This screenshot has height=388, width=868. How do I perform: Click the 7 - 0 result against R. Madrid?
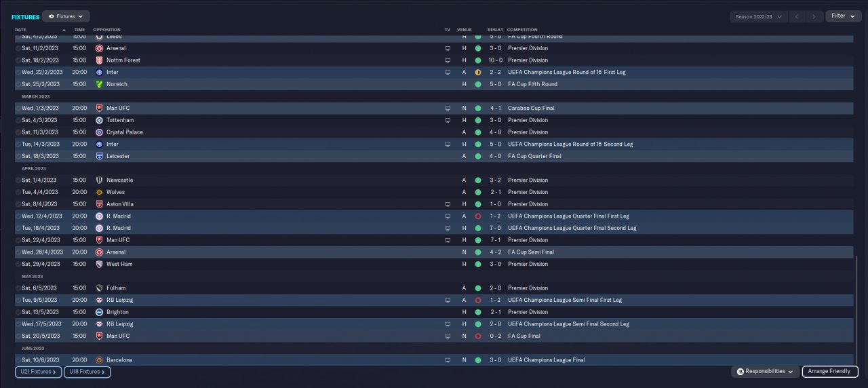[x=495, y=228]
